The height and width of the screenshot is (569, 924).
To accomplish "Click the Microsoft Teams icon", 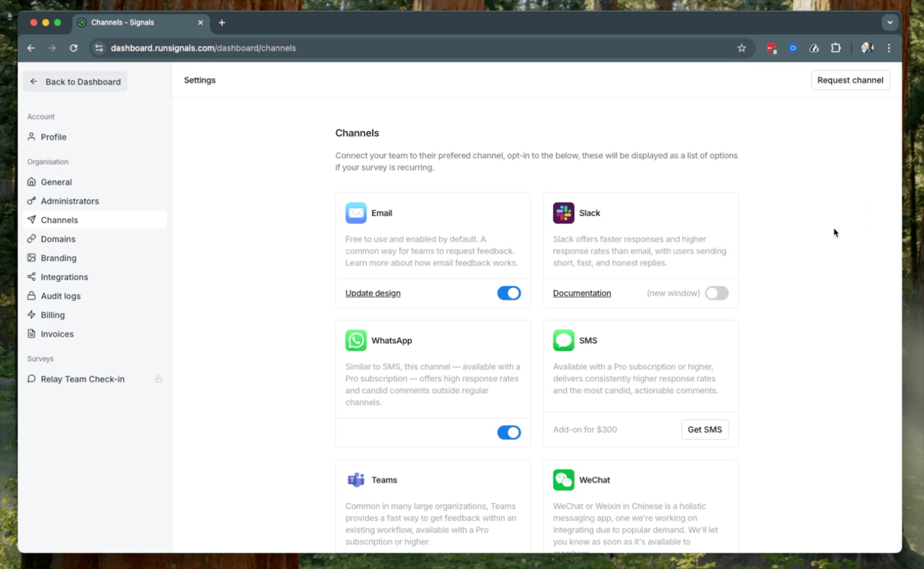I will [356, 480].
